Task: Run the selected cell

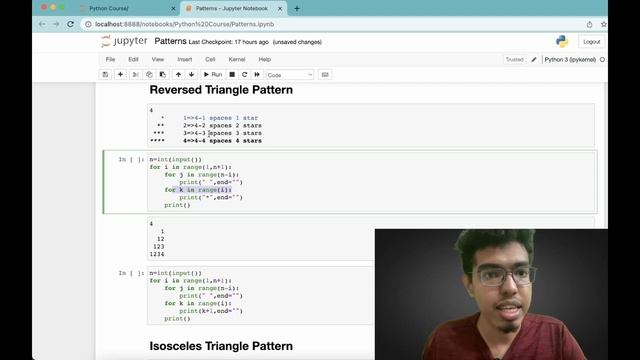Action: (x=213, y=75)
